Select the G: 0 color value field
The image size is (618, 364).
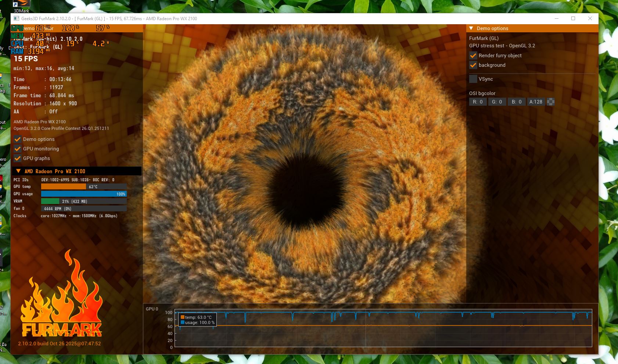(x=497, y=102)
